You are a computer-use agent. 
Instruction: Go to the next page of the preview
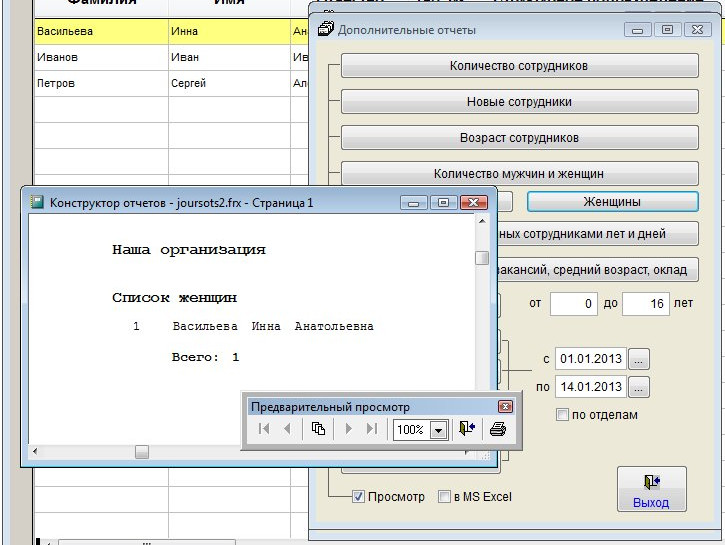(349, 429)
